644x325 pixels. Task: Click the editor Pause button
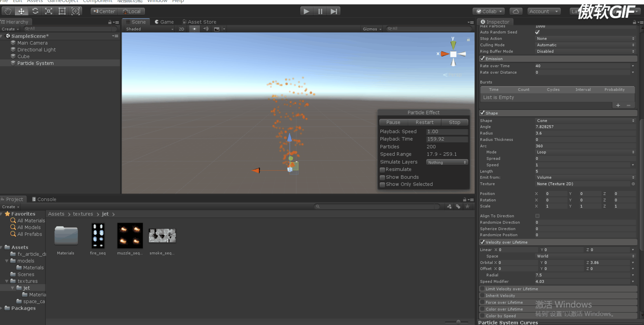[320, 11]
